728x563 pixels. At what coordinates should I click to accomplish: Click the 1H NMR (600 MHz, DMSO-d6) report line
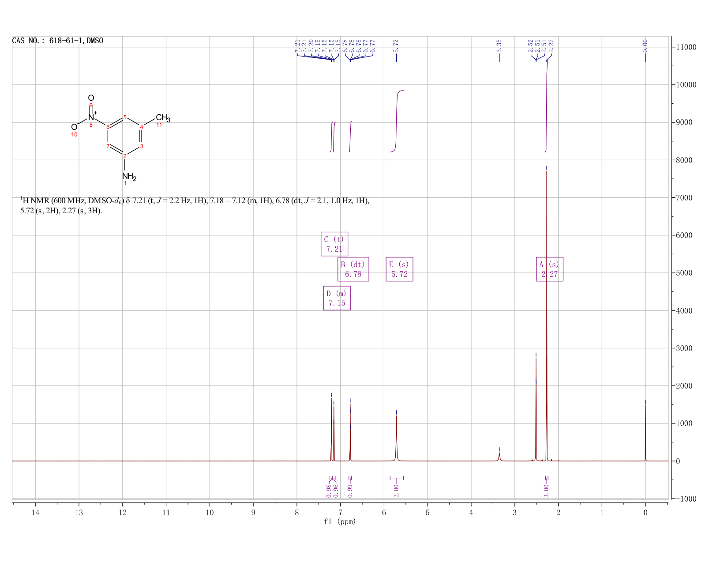(195, 201)
